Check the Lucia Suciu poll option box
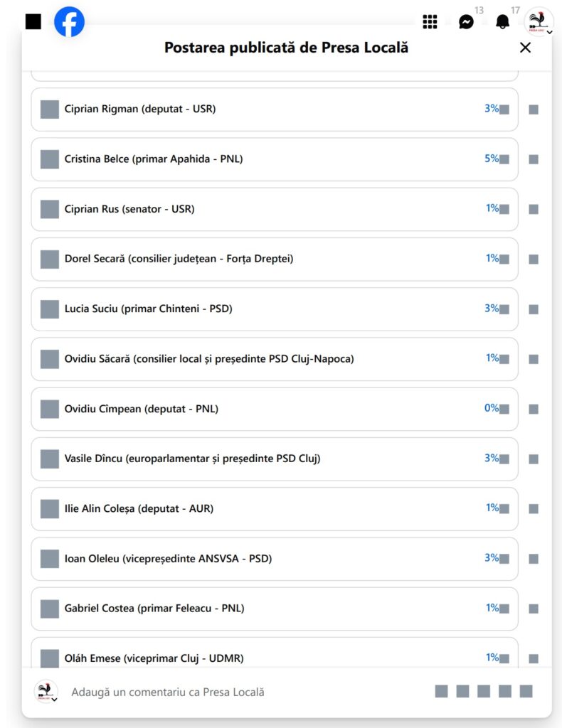 (50, 309)
